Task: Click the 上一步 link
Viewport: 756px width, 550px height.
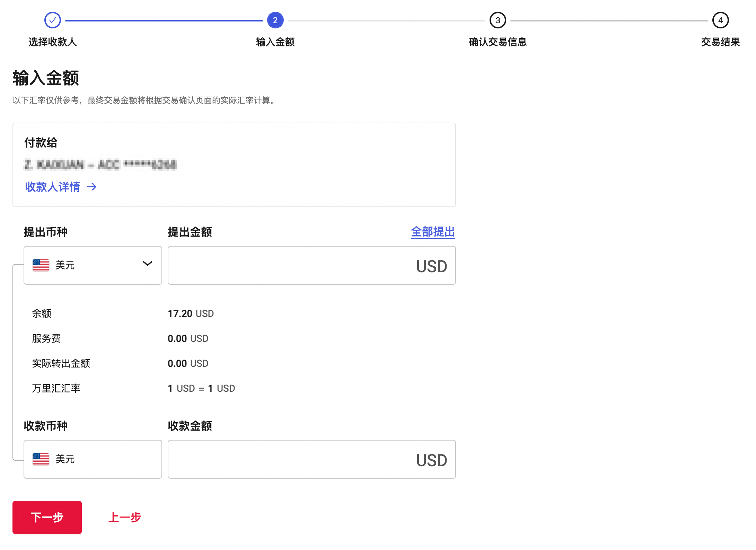Action: coord(125,517)
